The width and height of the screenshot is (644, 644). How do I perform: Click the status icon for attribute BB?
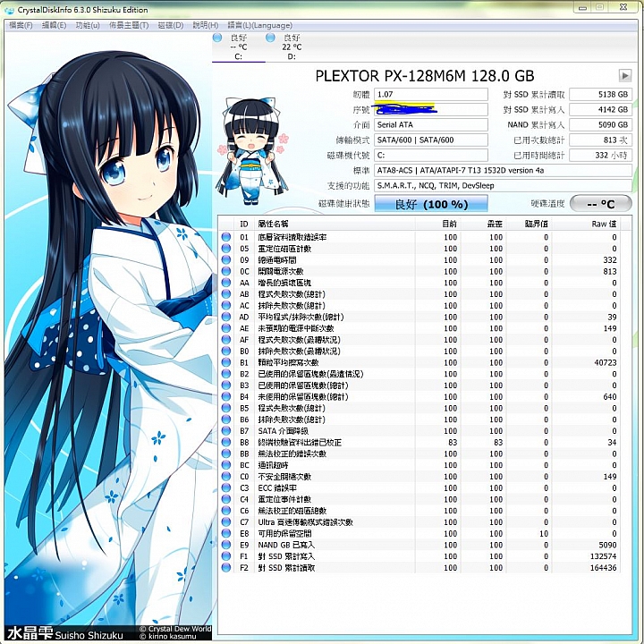coord(226,453)
